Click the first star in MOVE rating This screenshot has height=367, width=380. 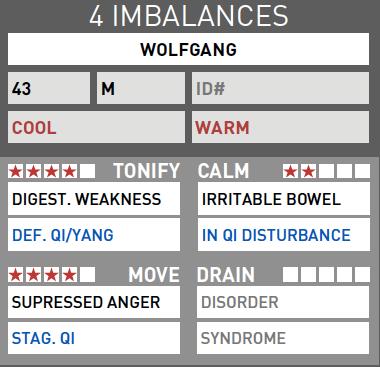[15, 275]
